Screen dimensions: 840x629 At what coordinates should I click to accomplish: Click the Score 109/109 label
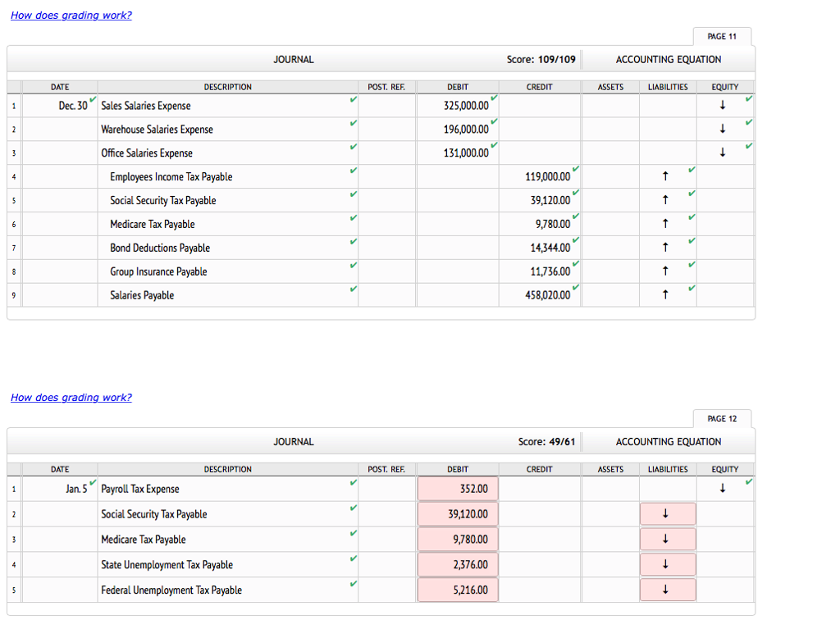tap(541, 60)
